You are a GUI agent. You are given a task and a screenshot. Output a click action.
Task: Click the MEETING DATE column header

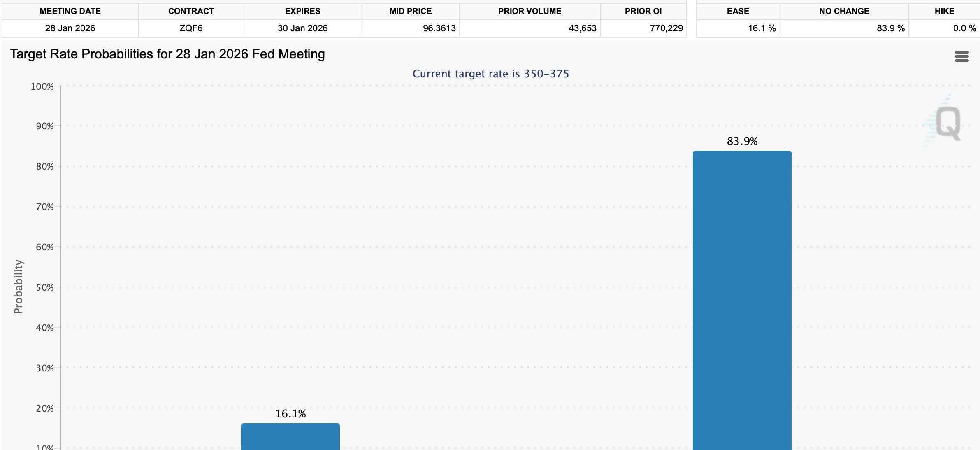click(x=70, y=11)
